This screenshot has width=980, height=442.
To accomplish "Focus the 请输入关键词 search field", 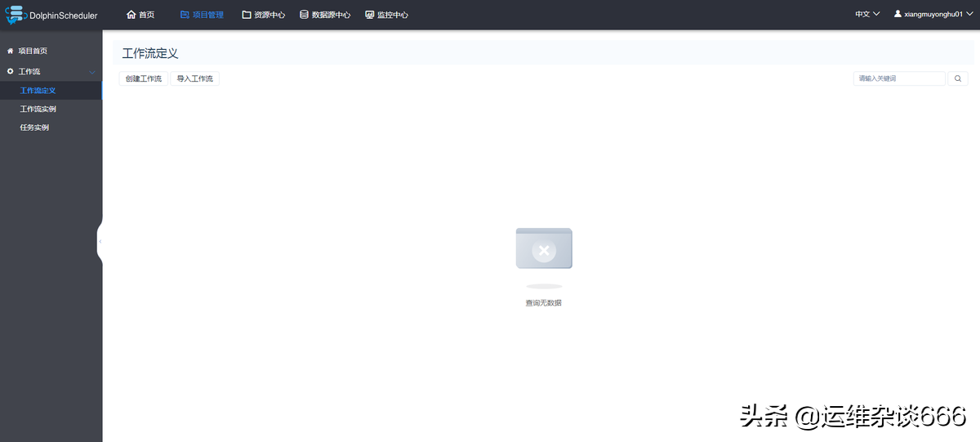I will coord(898,78).
